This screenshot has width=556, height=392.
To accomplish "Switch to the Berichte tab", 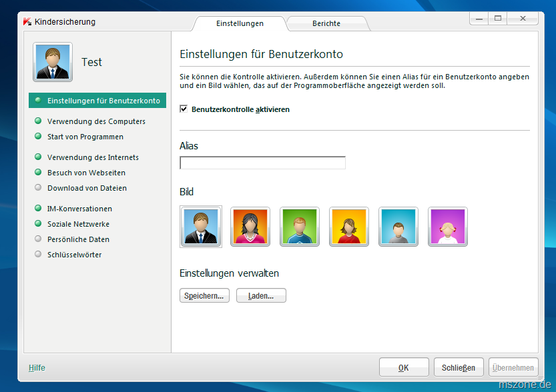I will coord(326,23).
